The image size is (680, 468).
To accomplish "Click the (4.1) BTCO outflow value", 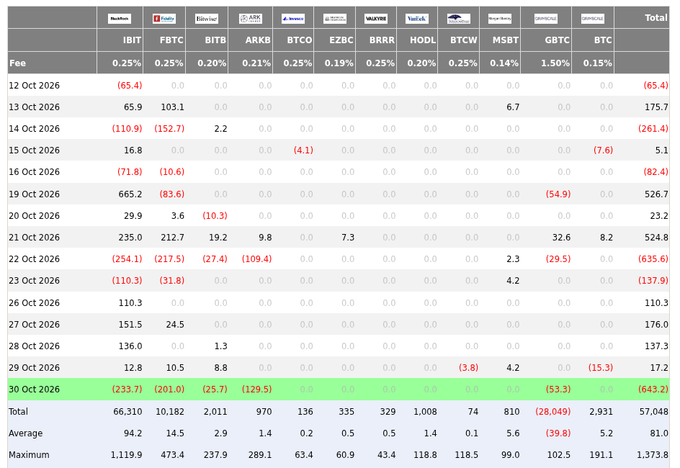I will (303, 151).
